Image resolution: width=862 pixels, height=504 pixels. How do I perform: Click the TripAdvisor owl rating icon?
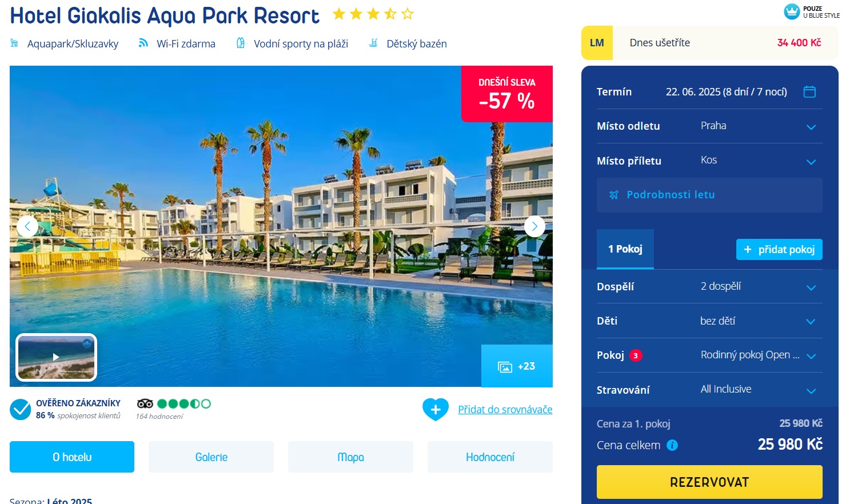coord(145,403)
